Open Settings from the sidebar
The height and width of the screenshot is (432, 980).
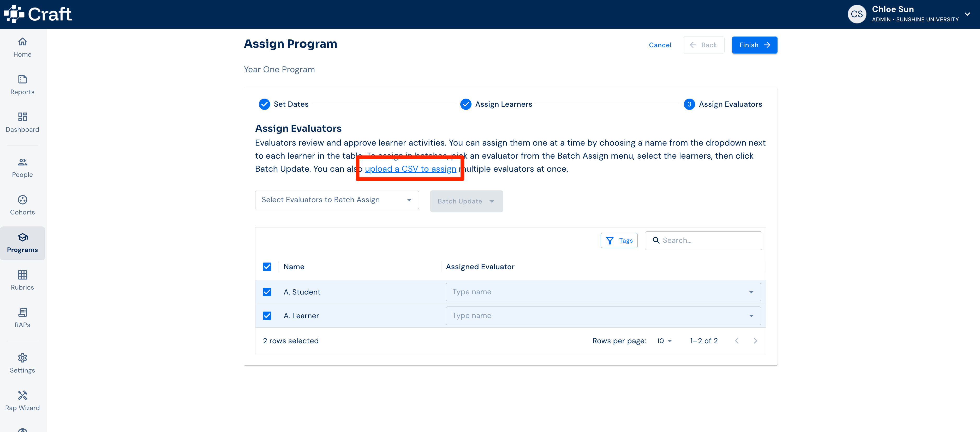(x=22, y=364)
